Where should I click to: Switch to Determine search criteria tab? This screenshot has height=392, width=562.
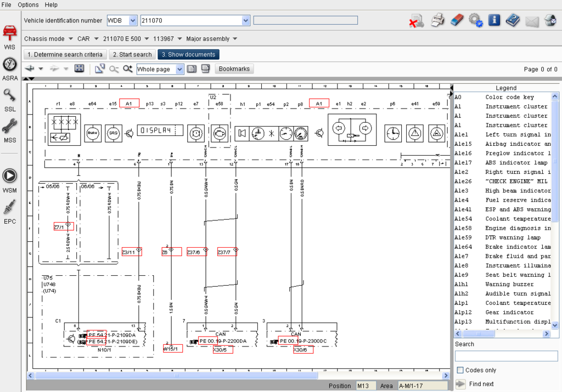(65, 54)
